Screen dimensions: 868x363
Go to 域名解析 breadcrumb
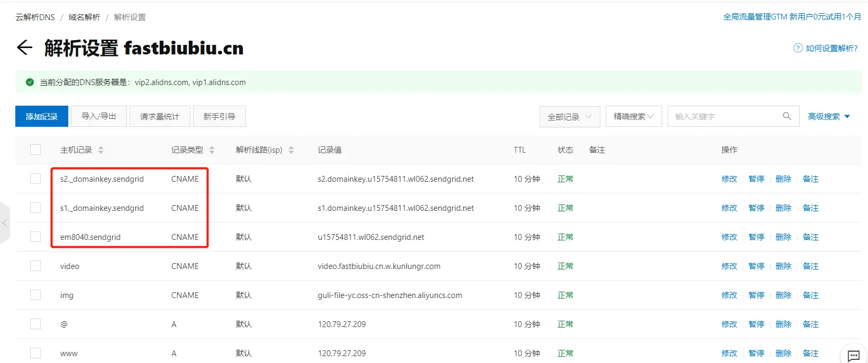pyautogui.click(x=84, y=17)
